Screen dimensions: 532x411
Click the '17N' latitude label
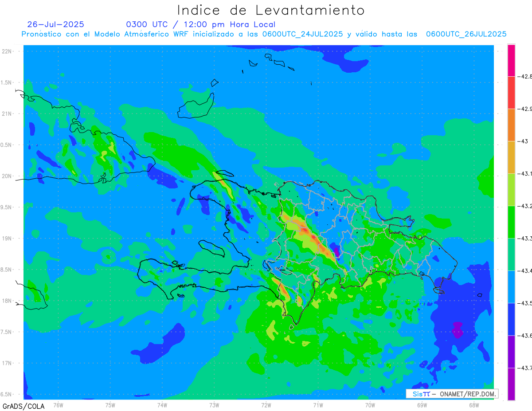coord(7,364)
